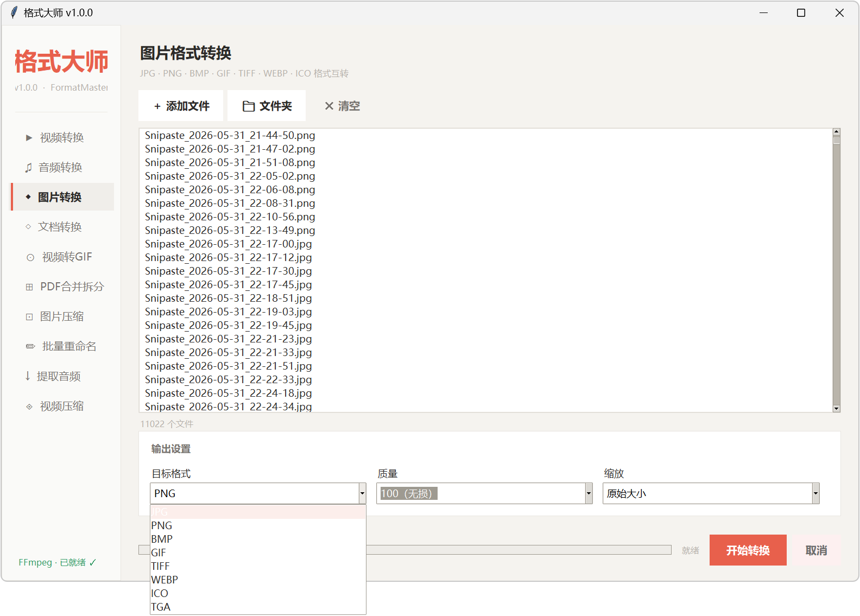
Task: Click the batch rename pencil icon
Action: (x=30, y=347)
